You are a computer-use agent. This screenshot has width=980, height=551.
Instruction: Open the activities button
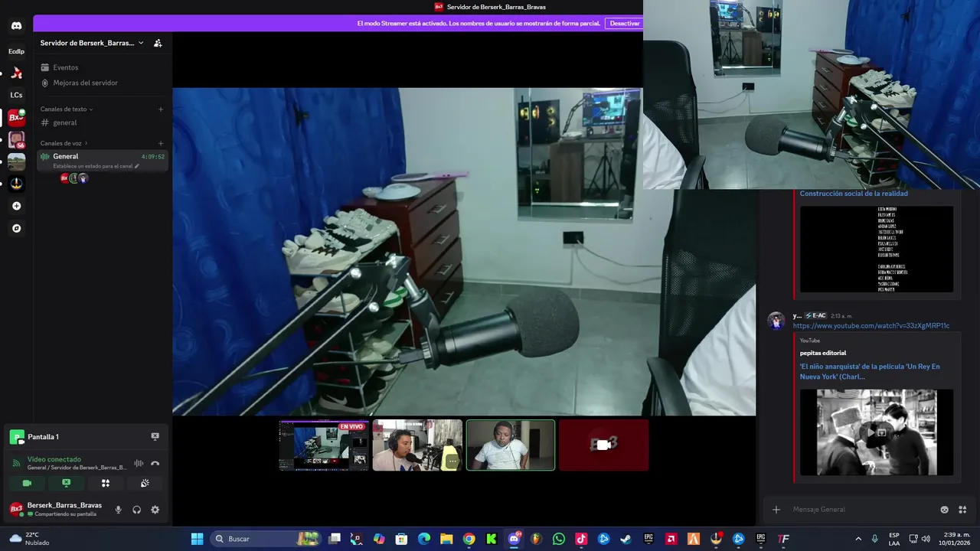[106, 483]
